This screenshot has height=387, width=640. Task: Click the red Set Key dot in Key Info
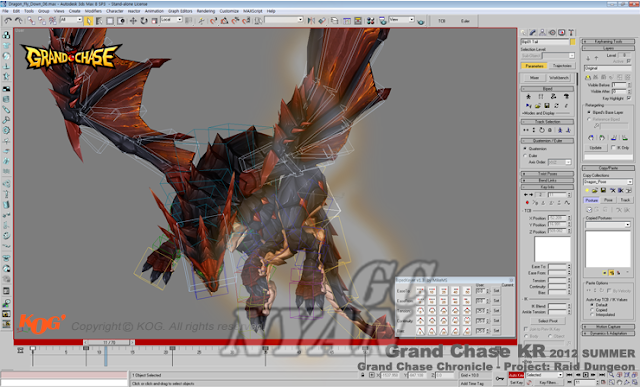point(527,202)
